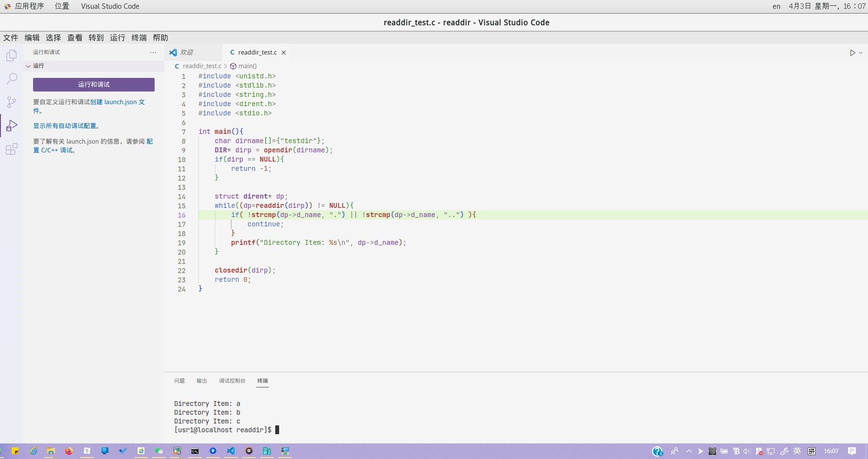Click the volume speaker tray icon
Screen dimensions: 868x459
pos(747,451)
